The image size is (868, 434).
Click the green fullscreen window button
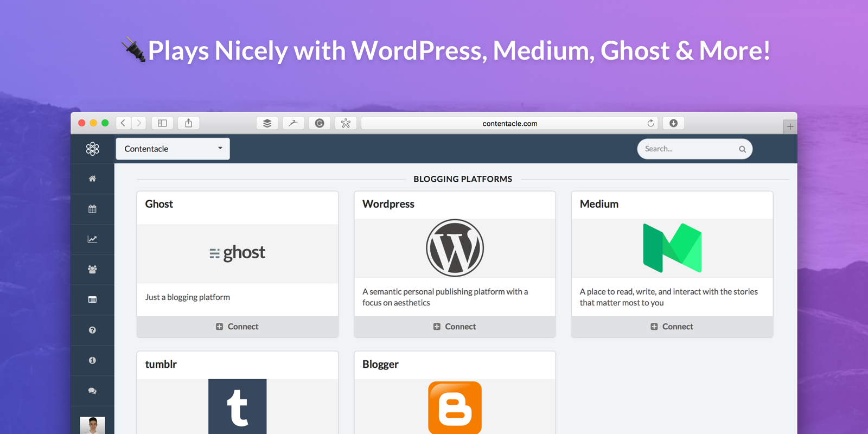point(105,123)
